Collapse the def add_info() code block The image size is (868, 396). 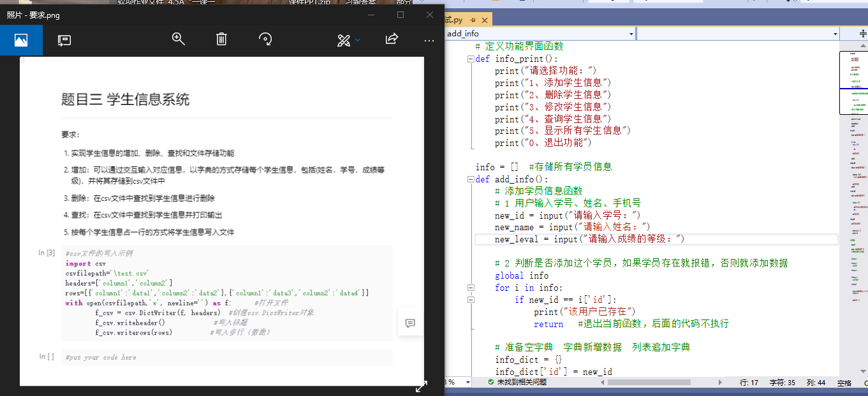pyautogui.click(x=471, y=179)
